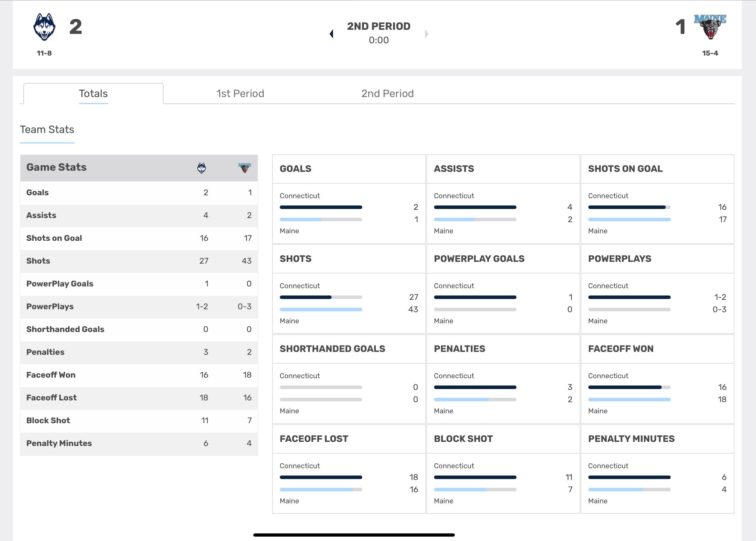Click the 0:00 game clock

[379, 40]
